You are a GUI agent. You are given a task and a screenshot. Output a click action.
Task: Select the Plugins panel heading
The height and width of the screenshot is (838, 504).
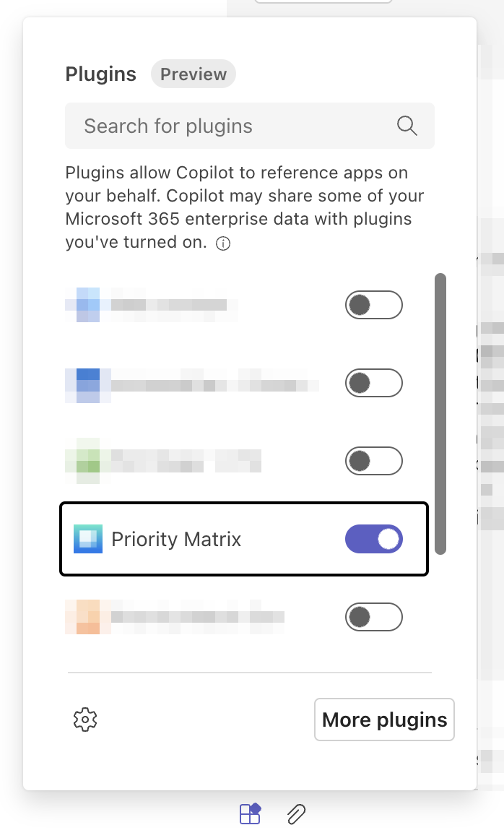100,74
